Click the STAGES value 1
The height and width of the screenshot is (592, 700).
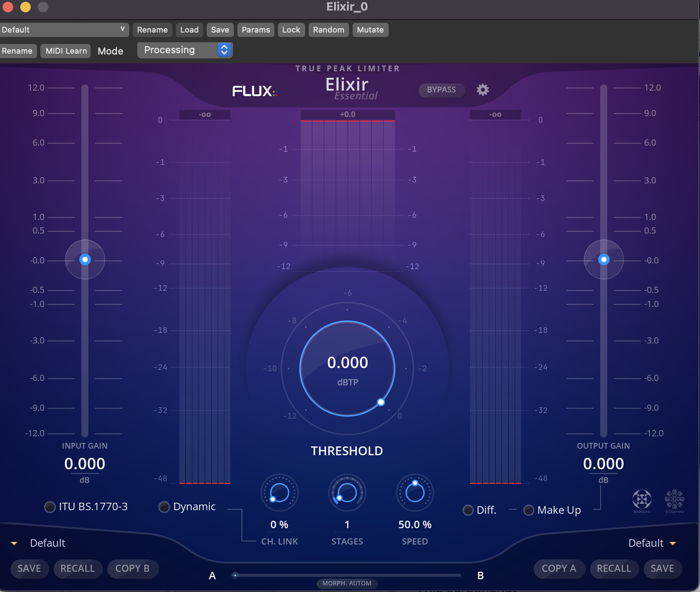click(347, 525)
